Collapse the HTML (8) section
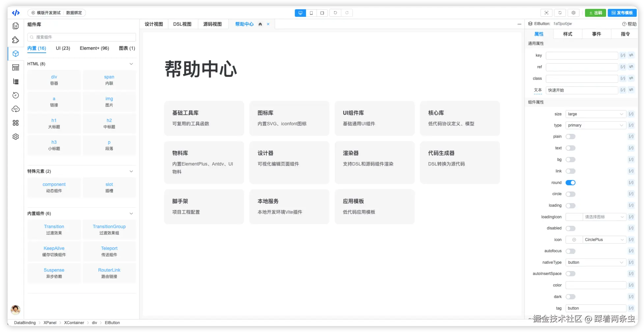Screen dimensions: 644x332 131,64
